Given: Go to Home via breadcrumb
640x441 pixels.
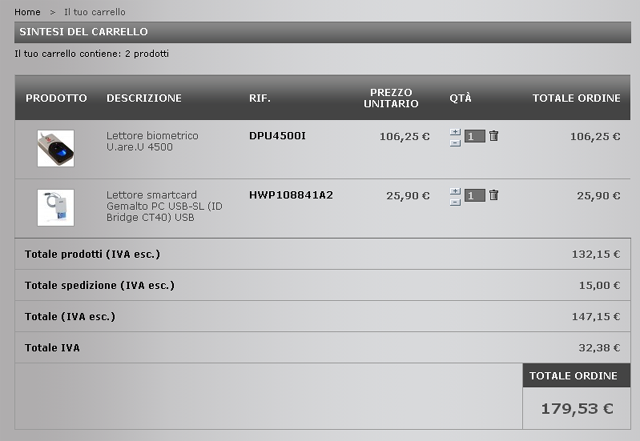Looking at the screenshot, I should (27, 12).
